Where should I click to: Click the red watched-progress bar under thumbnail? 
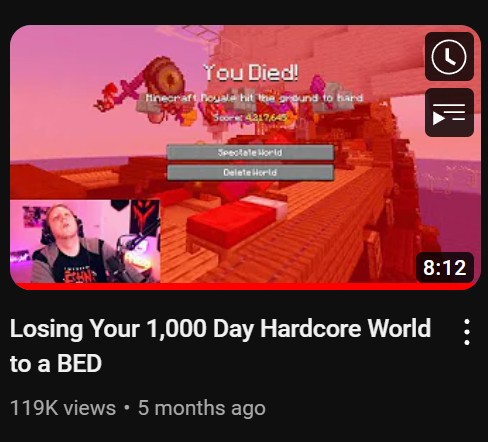click(245, 286)
